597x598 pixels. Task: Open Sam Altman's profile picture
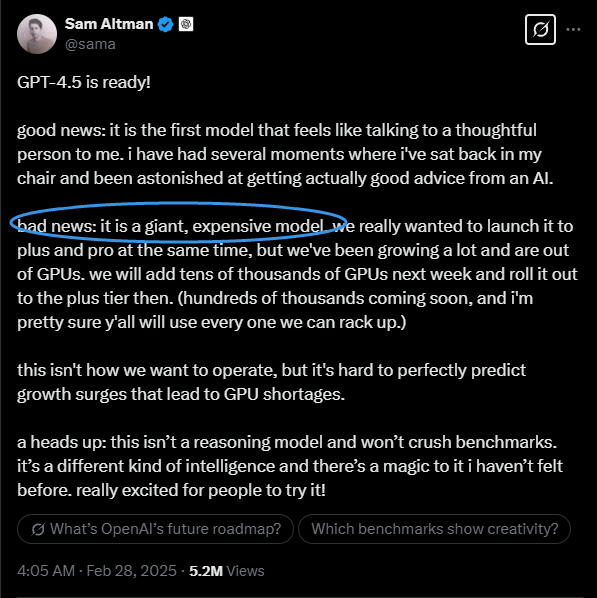pyautogui.click(x=37, y=34)
